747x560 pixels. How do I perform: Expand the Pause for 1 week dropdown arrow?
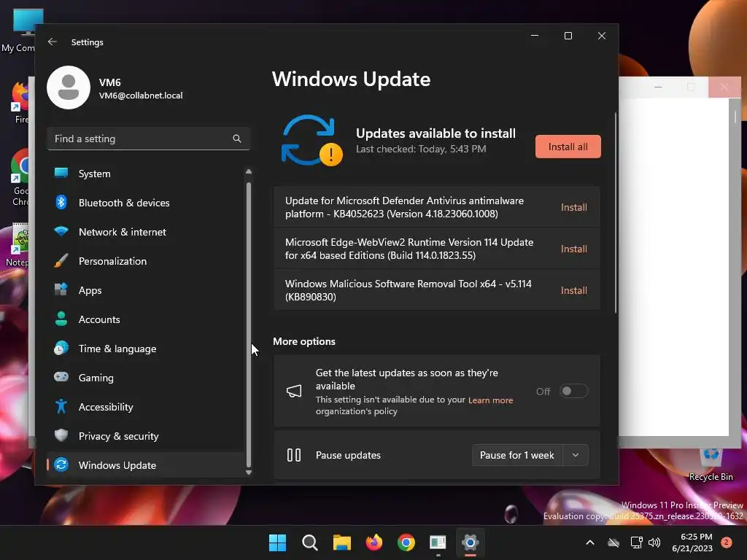pos(576,455)
